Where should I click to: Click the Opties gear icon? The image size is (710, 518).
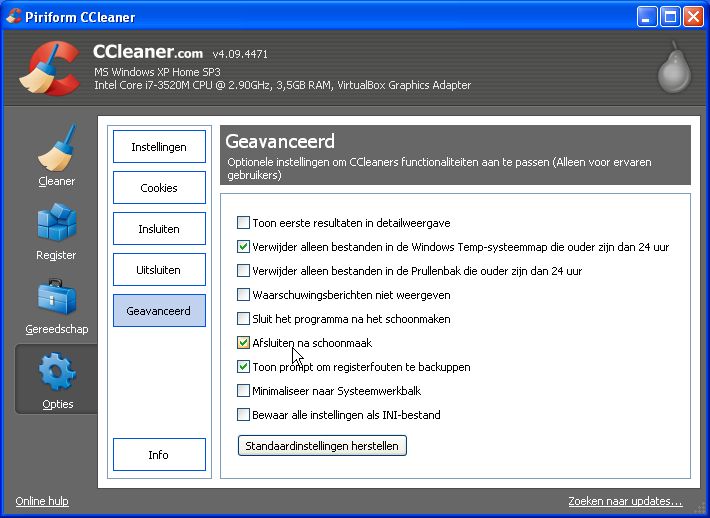tap(57, 374)
